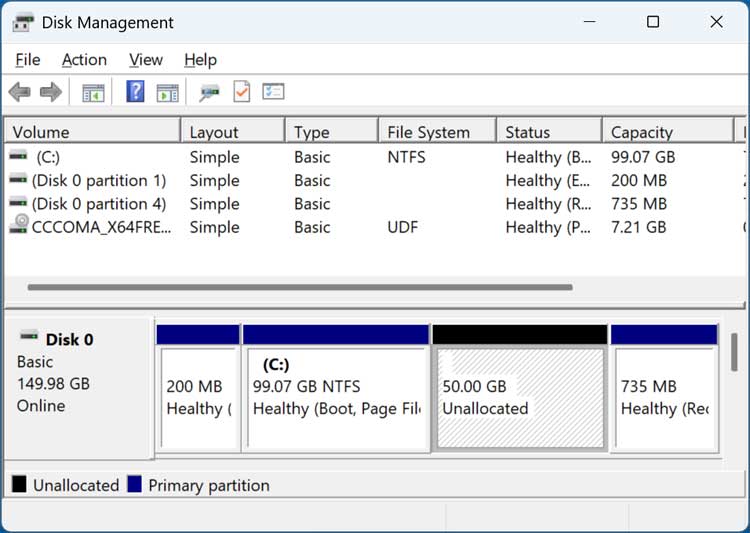The height and width of the screenshot is (533, 750).
Task: Click the 7.21 GB capacity cell
Action: click(x=638, y=227)
